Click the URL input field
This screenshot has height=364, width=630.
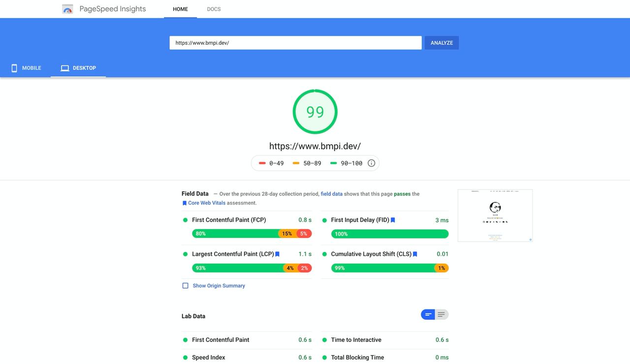(x=295, y=43)
